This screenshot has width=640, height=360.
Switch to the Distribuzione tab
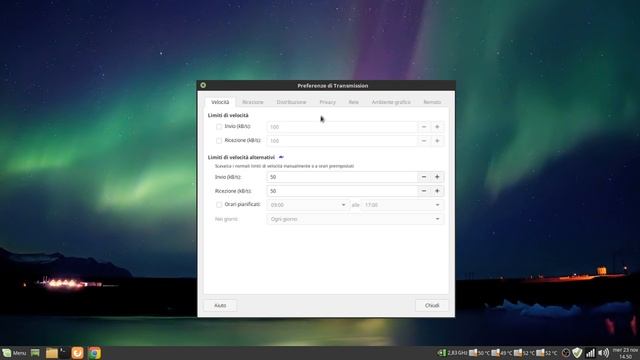pyautogui.click(x=291, y=102)
